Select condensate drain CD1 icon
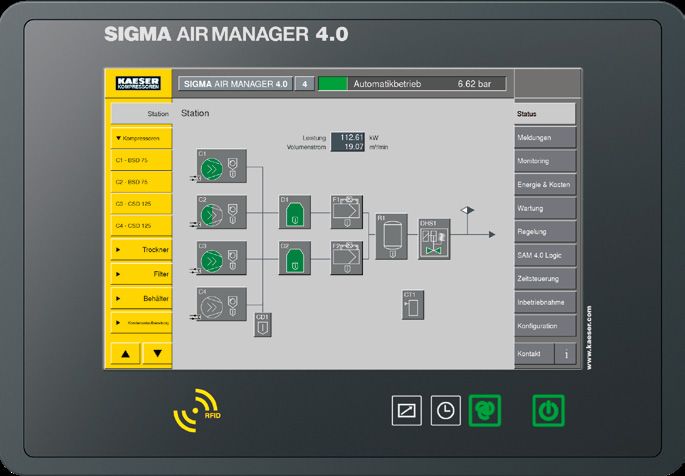The height and width of the screenshot is (476, 685). [x=263, y=324]
